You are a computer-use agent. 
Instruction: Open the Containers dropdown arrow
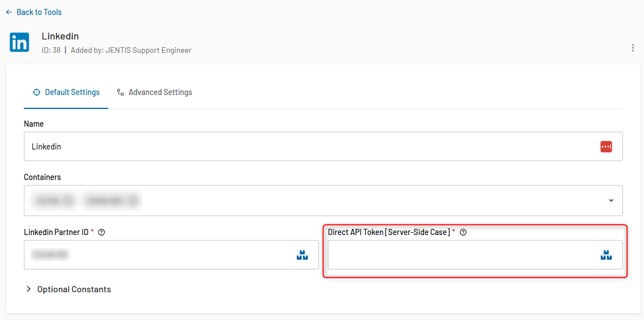611,201
